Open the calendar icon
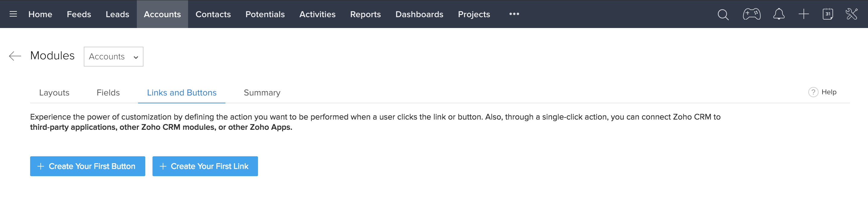 (828, 14)
